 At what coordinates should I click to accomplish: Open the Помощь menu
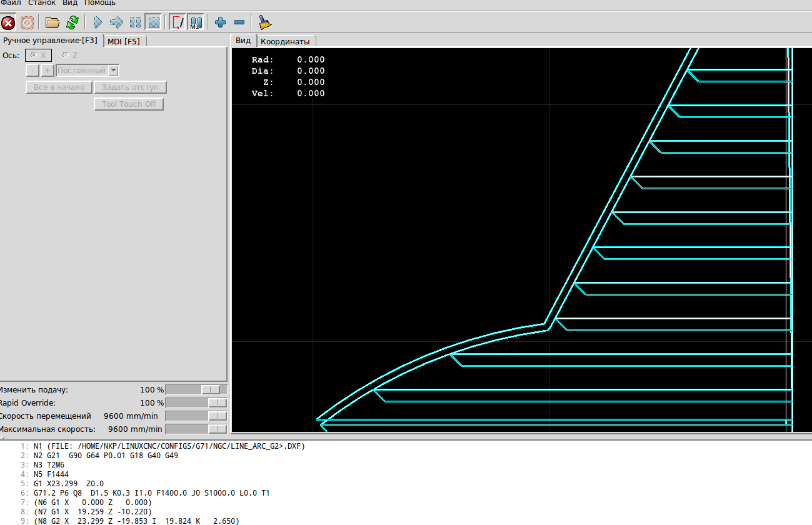100,3
